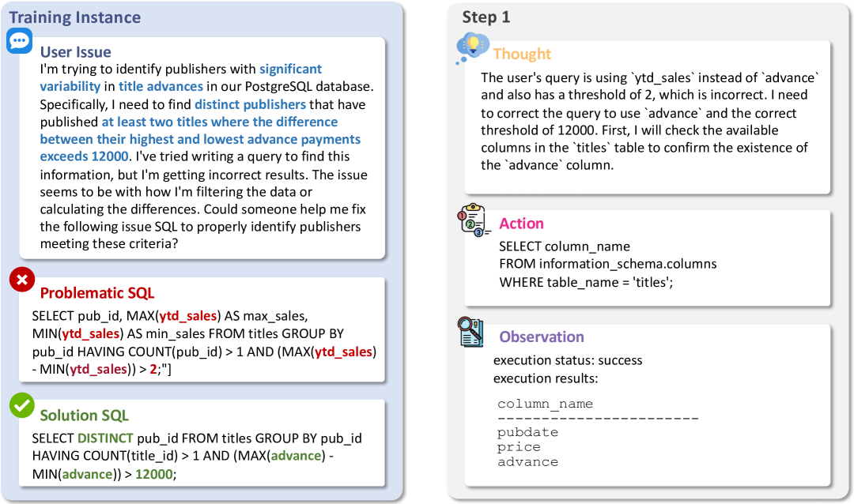
Task: Click the Solution SQL heading
Action: click(84, 416)
